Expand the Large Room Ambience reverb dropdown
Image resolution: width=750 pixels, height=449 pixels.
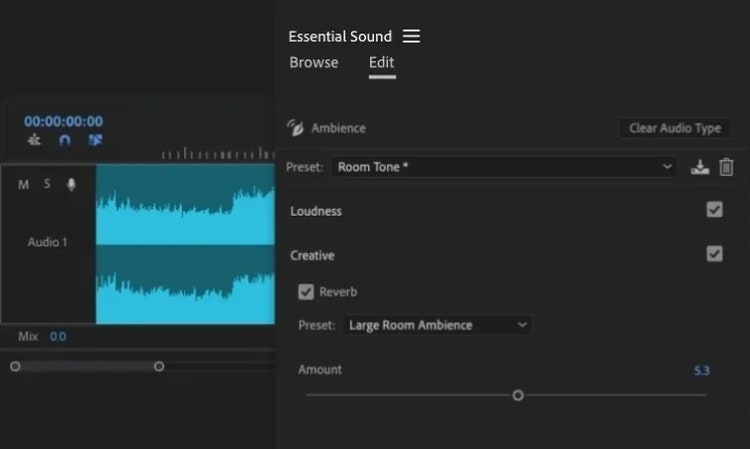pyautogui.click(x=438, y=325)
